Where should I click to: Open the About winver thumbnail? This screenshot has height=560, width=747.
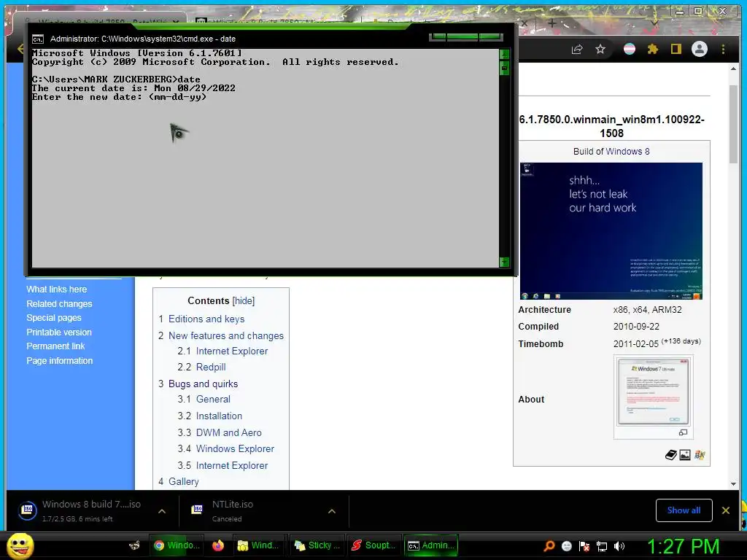tap(653, 392)
